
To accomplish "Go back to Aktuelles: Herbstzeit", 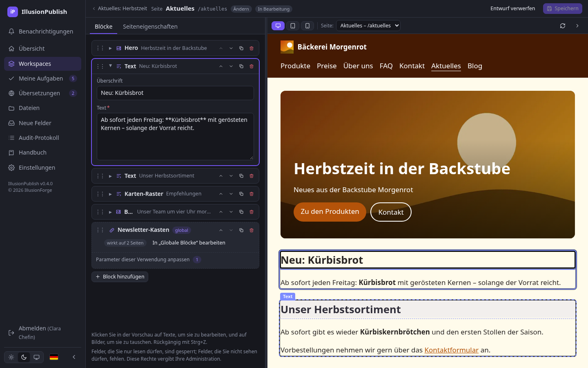I will tap(120, 9).
